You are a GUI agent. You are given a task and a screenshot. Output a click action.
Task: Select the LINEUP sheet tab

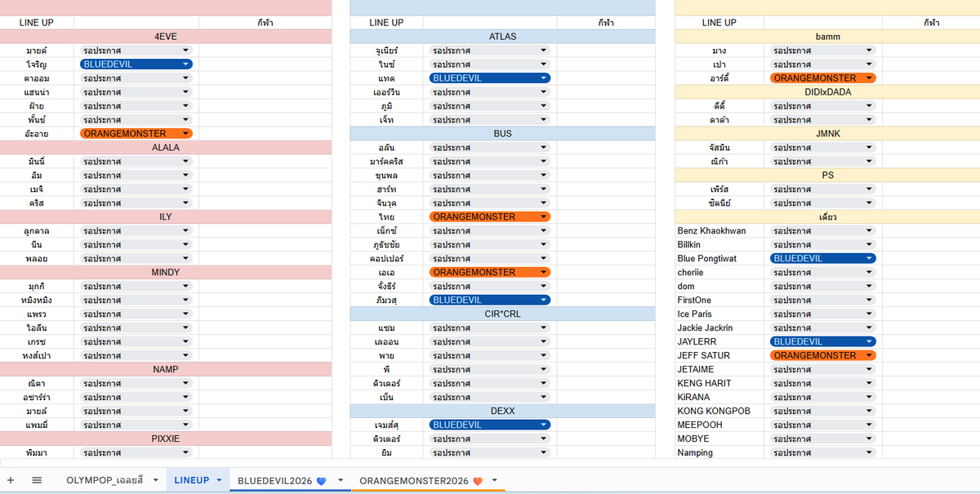[x=192, y=481]
